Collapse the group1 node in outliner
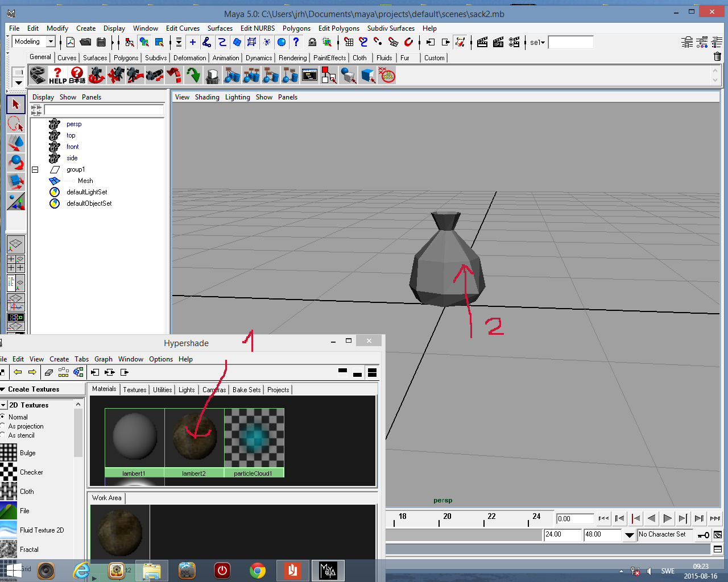 [35, 169]
